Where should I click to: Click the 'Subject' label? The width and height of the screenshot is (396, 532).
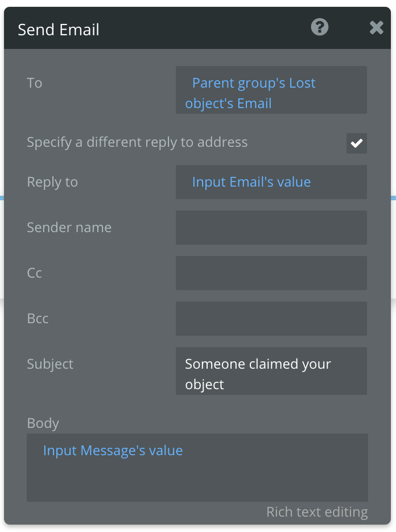point(49,364)
